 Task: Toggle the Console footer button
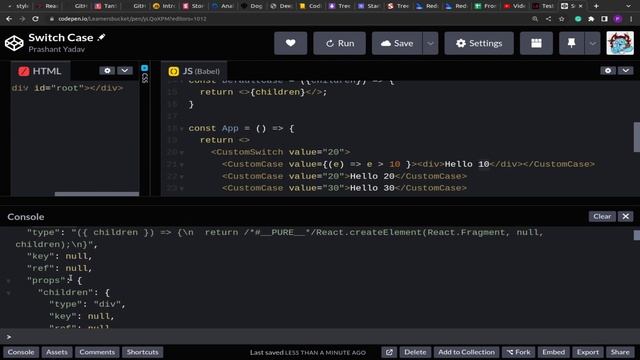pos(21,352)
